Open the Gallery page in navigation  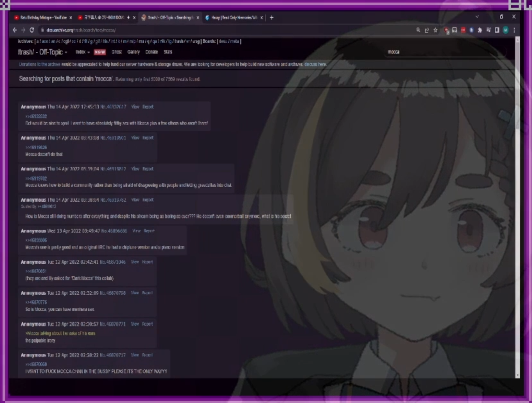tap(134, 52)
